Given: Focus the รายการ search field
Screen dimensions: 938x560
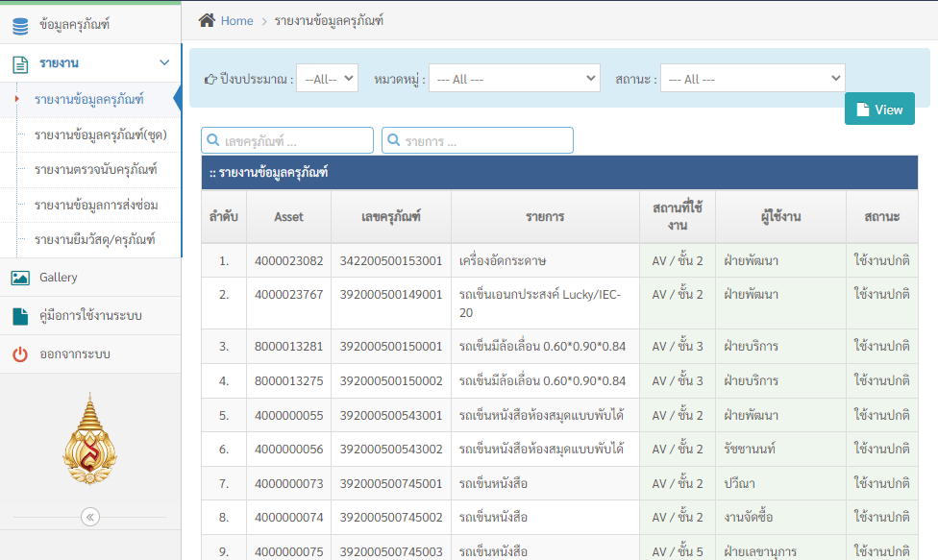Looking at the screenshot, I should click(478, 140).
